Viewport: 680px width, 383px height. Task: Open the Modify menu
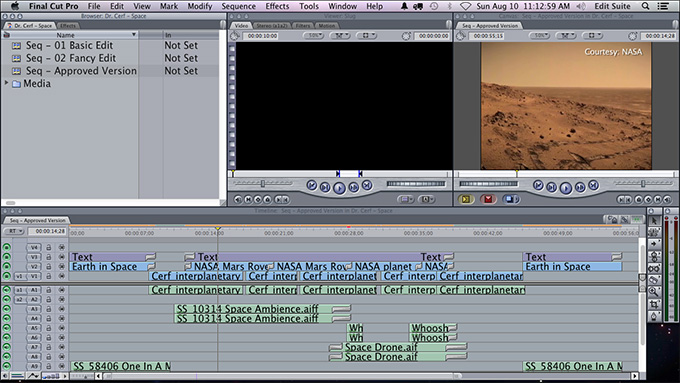(x=200, y=6)
